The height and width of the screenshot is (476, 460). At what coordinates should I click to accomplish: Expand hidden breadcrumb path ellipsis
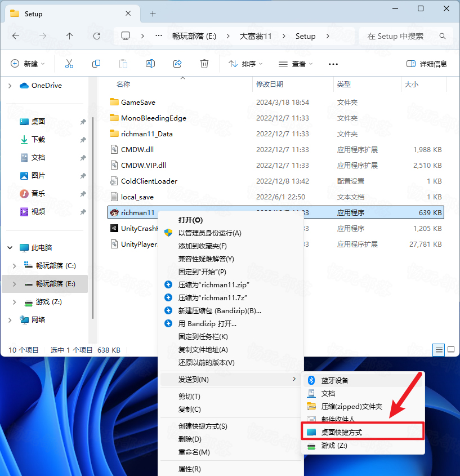pos(158,36)
